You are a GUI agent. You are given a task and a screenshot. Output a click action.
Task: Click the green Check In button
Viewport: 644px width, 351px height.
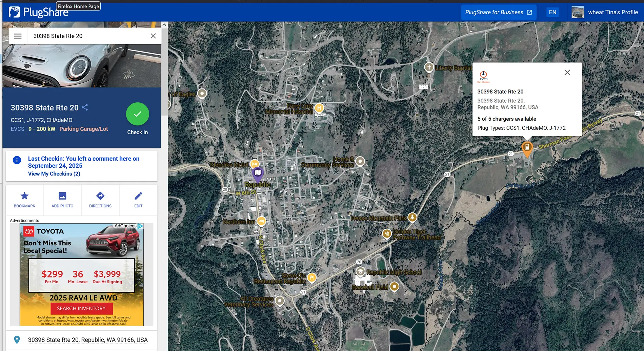click(138, 114)
